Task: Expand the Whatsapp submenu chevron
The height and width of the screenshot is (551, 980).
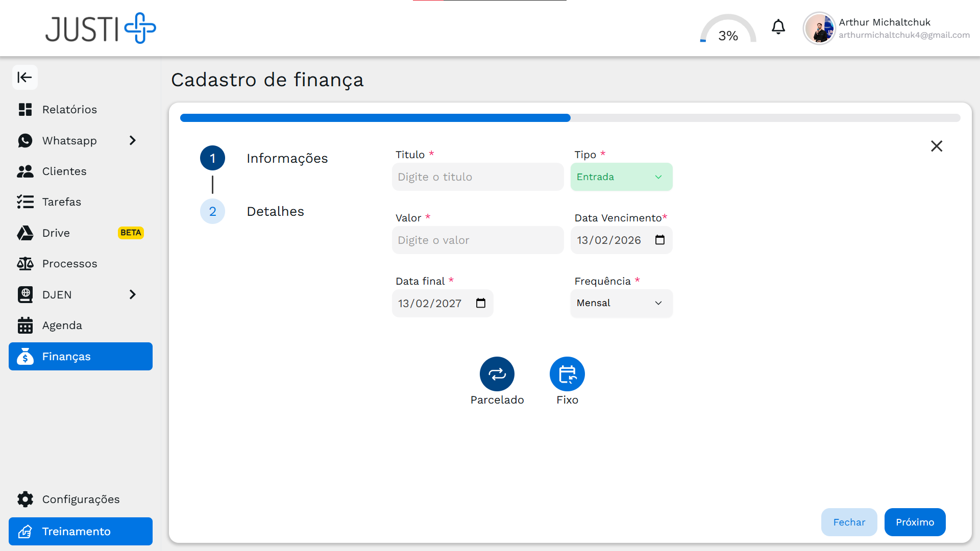Action: pyautogui.click(x=133, y=140)
